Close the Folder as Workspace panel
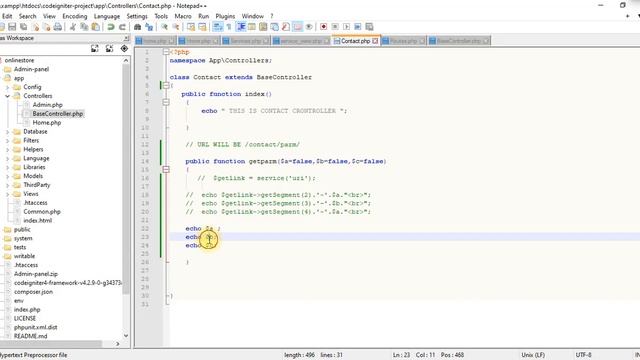The width and height of the screenshot is (640, 360). click(x=127, y=38)
